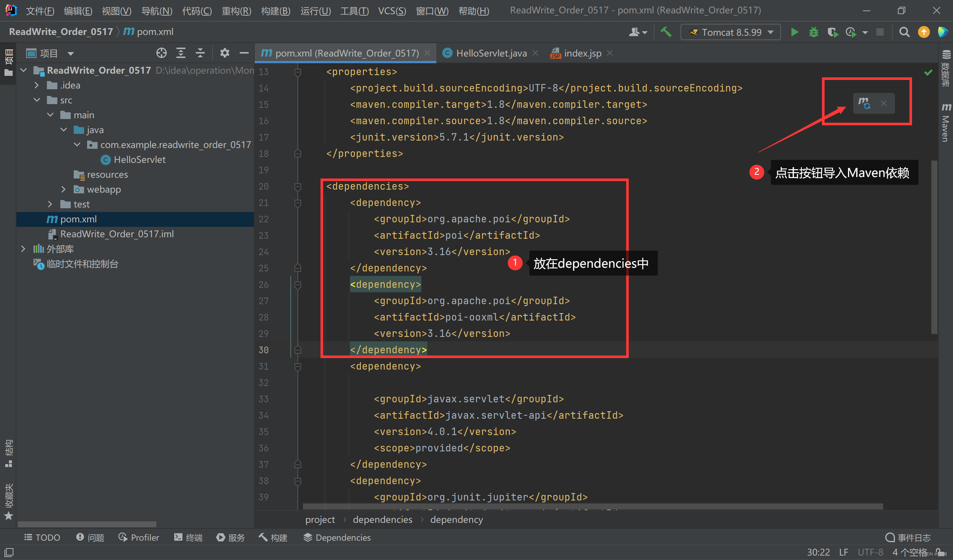Image resolution: width=953 pixels, height=560 pixels.
Task: Open the Dependencies tool window
Action: point(337,537)
